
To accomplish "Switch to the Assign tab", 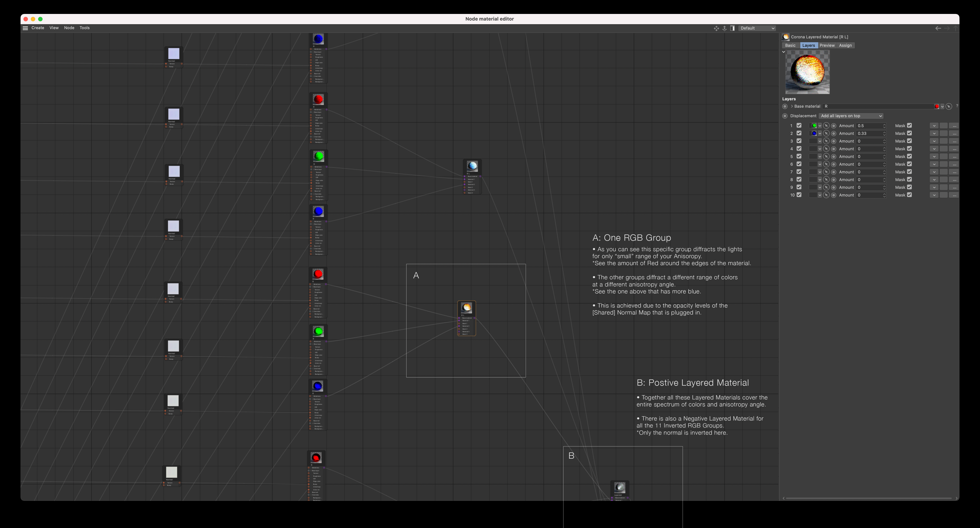I will click(x=845, y=45).
